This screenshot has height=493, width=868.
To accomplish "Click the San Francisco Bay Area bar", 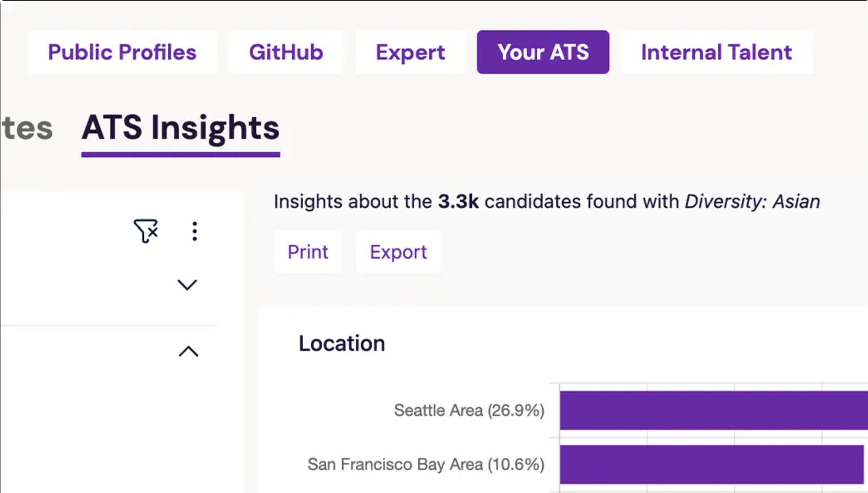I will point(712,464).
